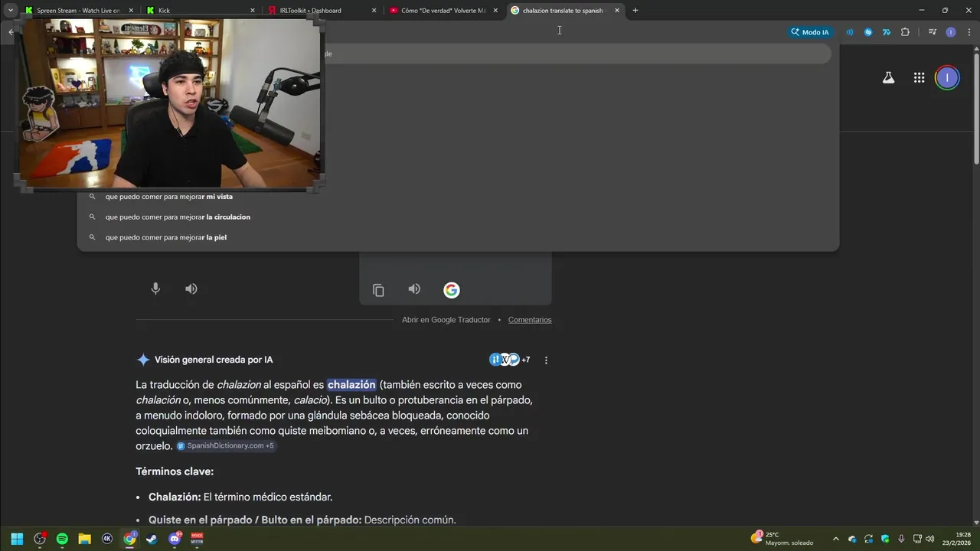Close the IRLToolkit Dashboard tab
Viewport: 980px width, 551px height.
374,11
